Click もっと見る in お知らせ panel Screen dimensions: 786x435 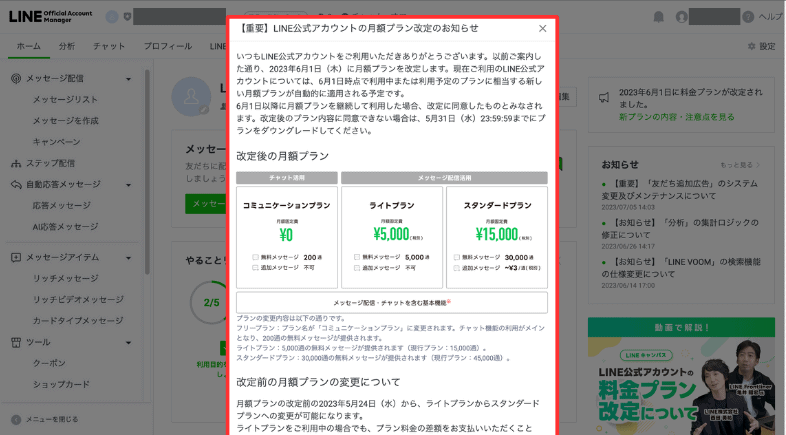[x=740, y=165]
